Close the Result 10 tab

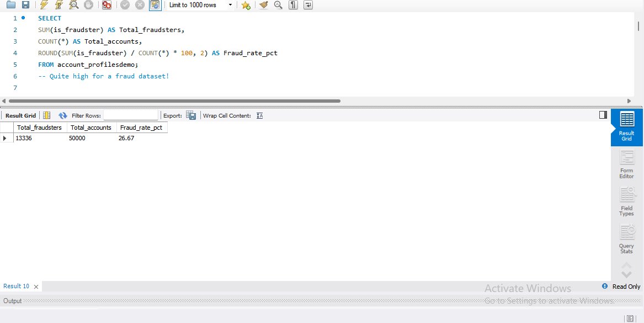point(36,287)
